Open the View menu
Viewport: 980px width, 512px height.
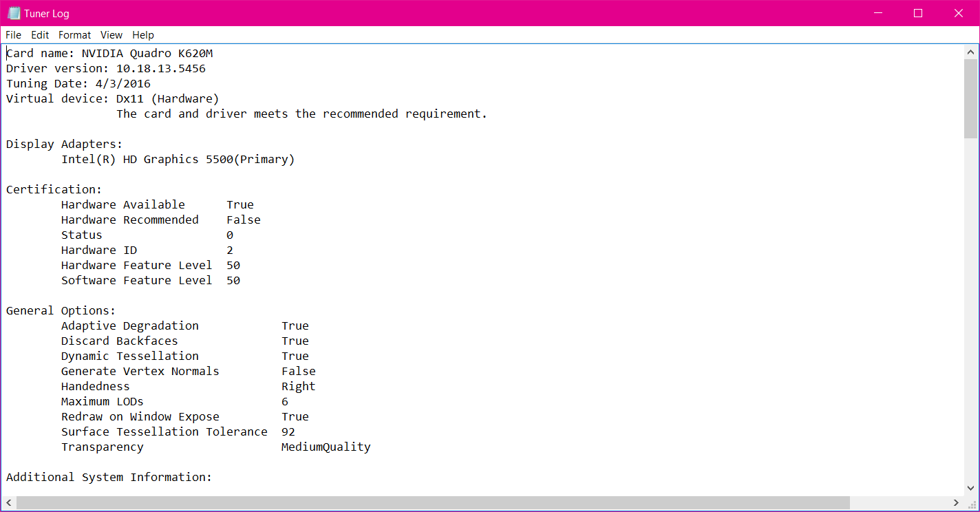pos(111,35)
